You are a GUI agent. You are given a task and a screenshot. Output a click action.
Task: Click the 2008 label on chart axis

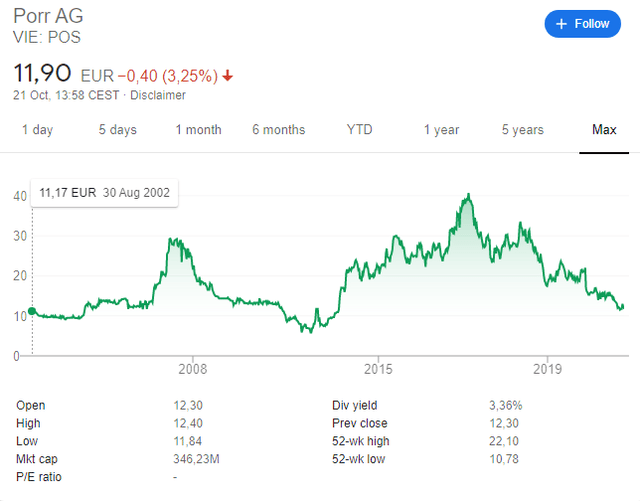(x=193, y=369)
